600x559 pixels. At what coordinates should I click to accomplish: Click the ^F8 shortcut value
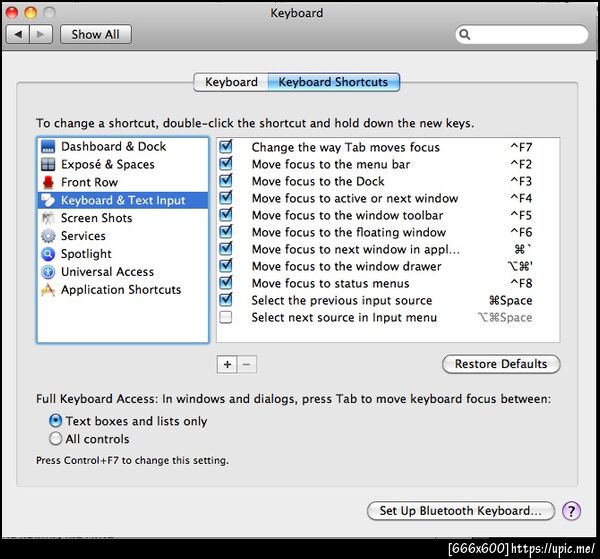(x=521, y=284)
